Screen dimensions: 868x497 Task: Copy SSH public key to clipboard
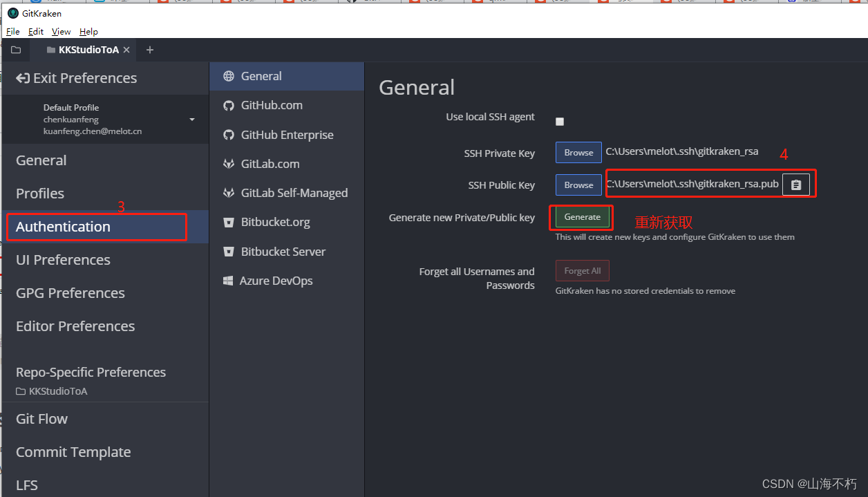(x=796, y=185)
